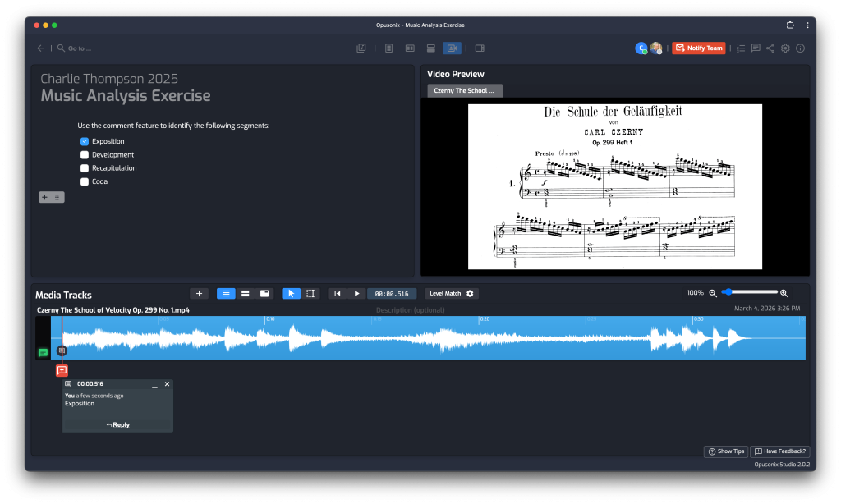This screenshot has width=841, height=504.
Task: Select the Czerny The School video tab
Action: (x=465, y=90)
